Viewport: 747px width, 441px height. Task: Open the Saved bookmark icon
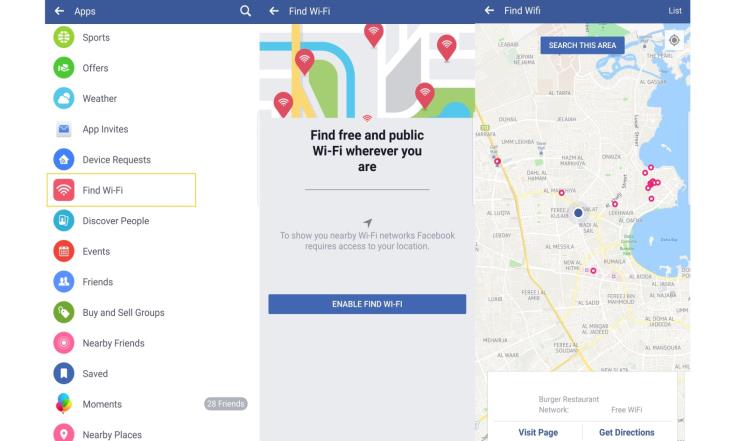[x=64, y=374]
